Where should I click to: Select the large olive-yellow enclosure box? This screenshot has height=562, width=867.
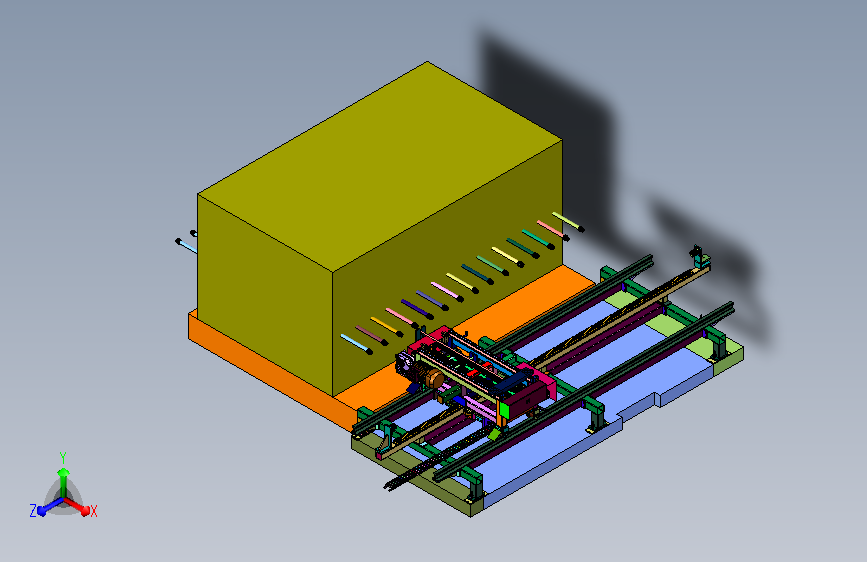pos(379,228)
